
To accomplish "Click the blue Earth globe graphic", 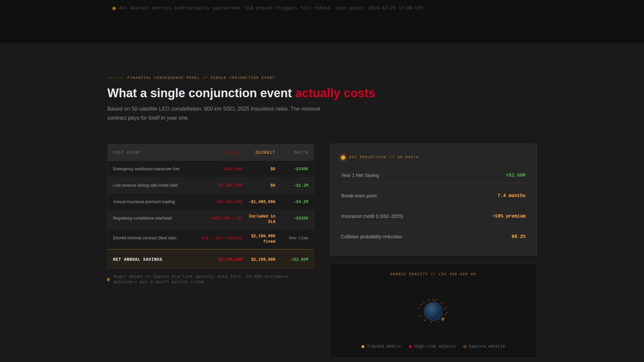I will [433, 311].
